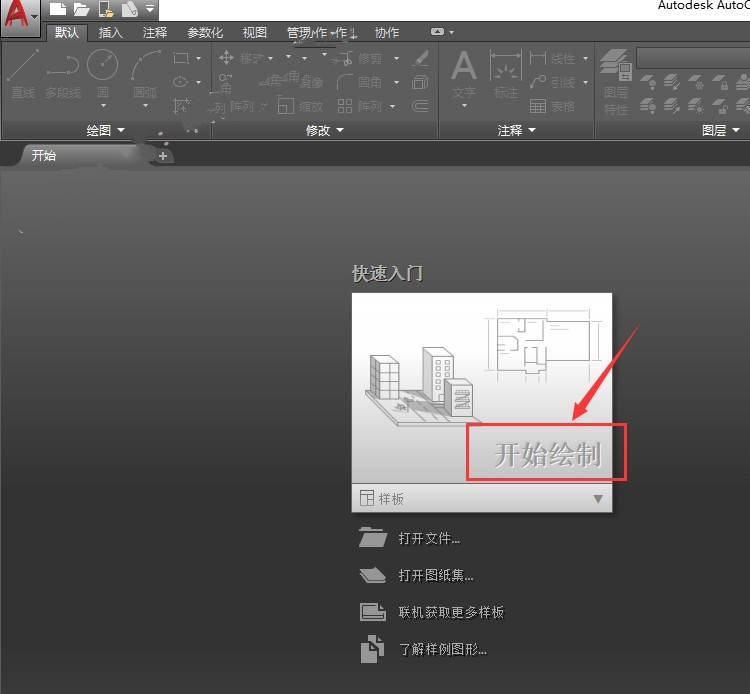This screenshot has height=694, width=750.
Task: Pick the Arc (圆弧) tool icon
Action: [x=145, y=66]
